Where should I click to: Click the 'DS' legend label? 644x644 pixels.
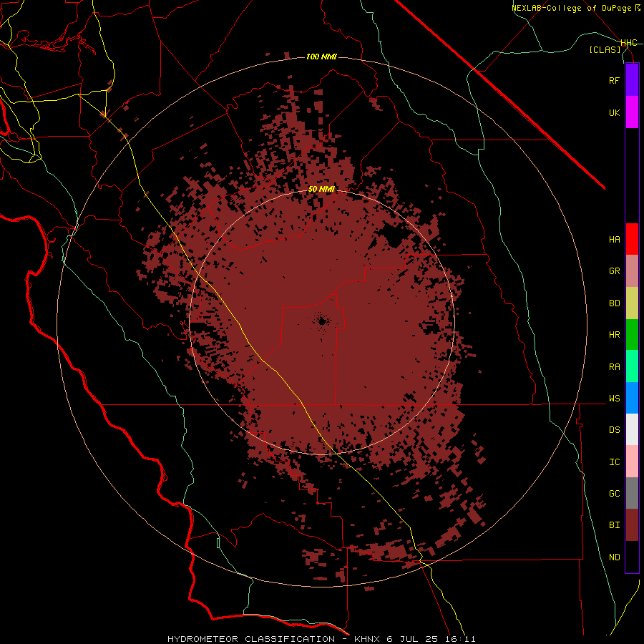tap(614, 430)
